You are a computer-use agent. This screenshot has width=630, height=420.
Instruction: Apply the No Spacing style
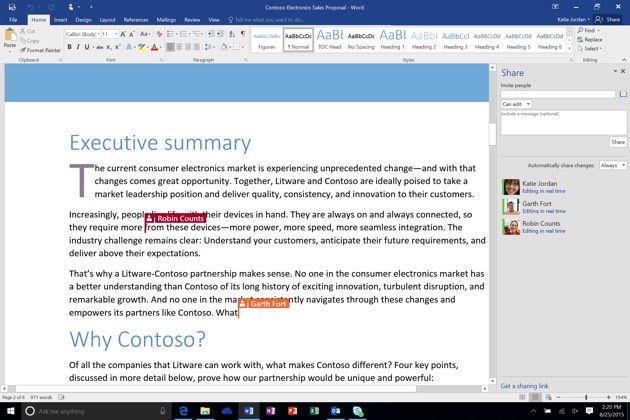pyautogui.click(x=361, y=39)
